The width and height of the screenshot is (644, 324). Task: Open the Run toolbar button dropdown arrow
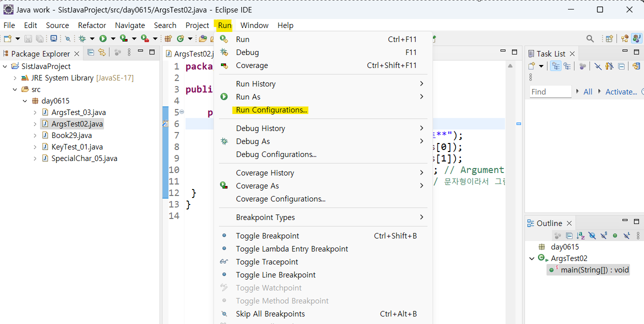(113, 38)
